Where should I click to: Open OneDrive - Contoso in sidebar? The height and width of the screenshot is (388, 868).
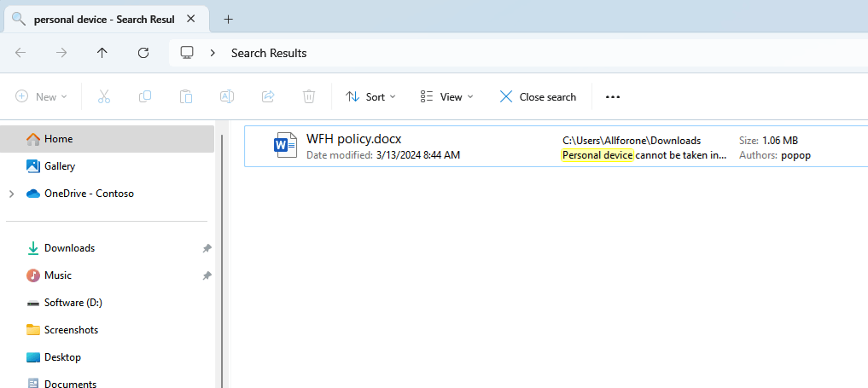pyautogui.click(x=89, y=194)
